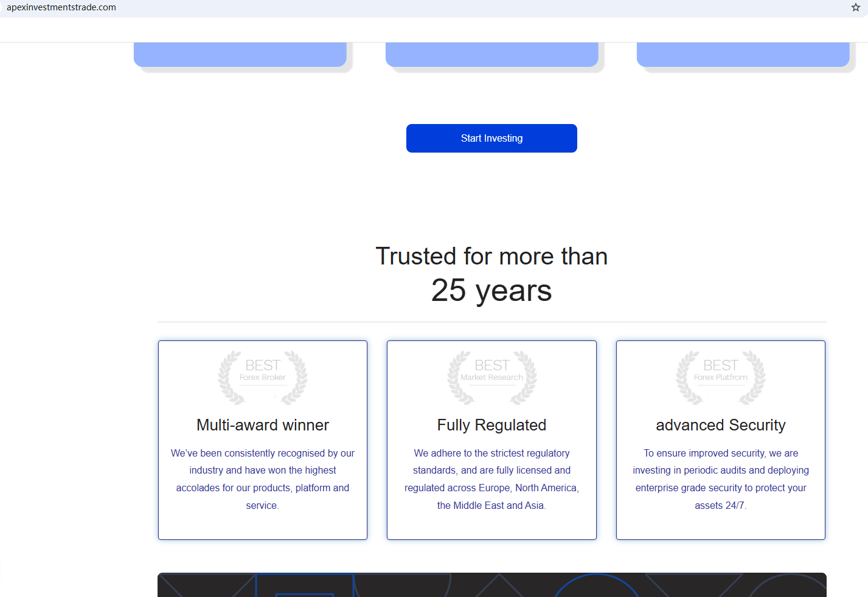Click the paragraph about periodic security audits
Viewport: 868px width, 597px height.
(721, 479)
